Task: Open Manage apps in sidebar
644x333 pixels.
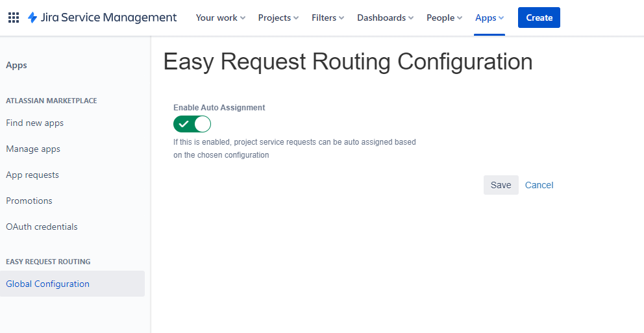Action: 33,149
